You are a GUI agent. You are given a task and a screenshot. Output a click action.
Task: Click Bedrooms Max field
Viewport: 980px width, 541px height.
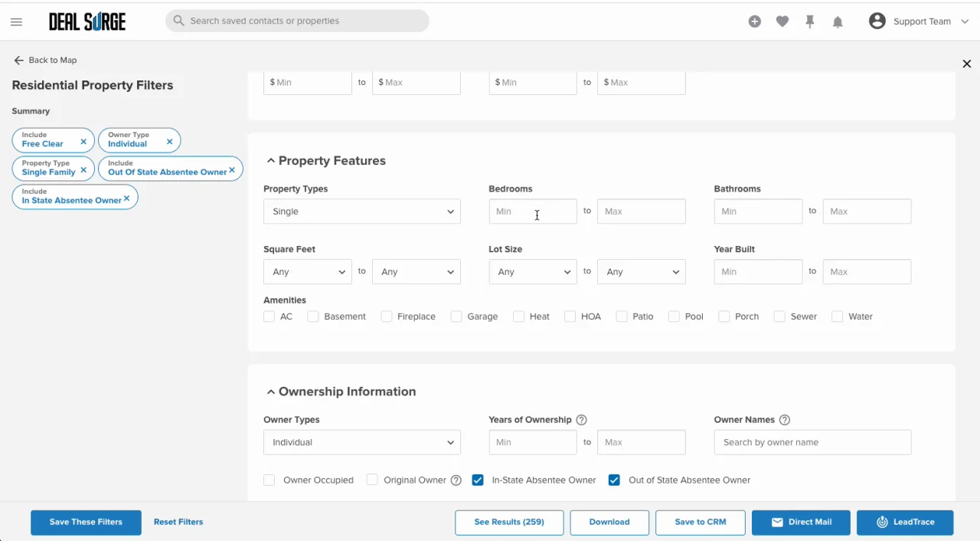(642, 211)
